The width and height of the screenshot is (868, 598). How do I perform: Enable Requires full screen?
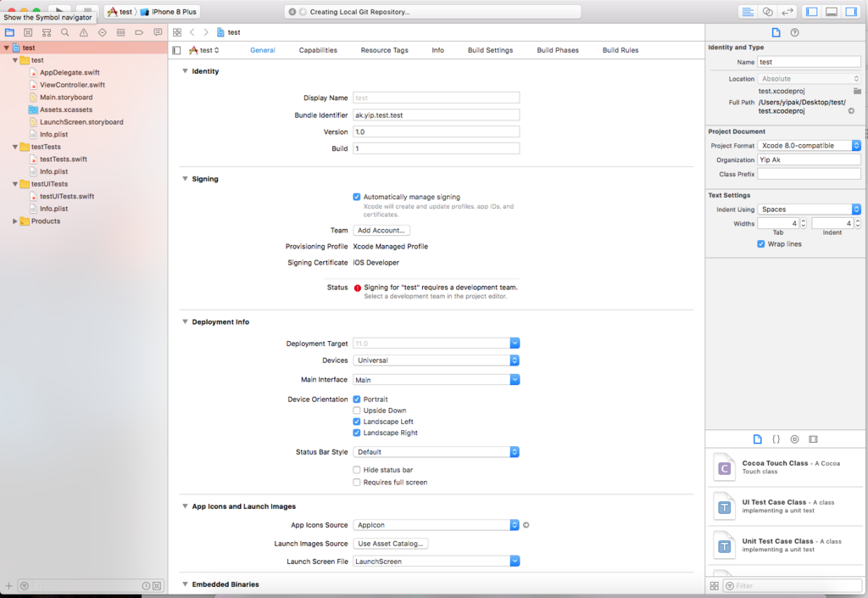tap(357, 483)
